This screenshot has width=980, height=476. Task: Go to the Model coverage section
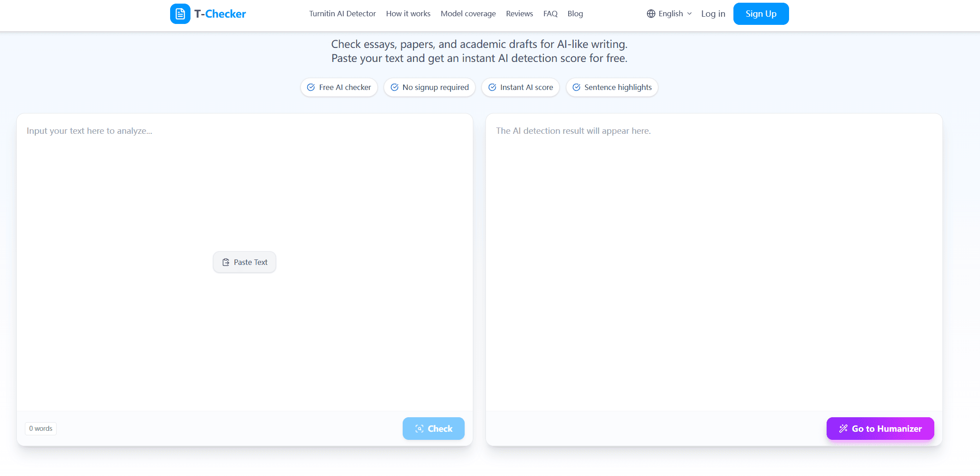pos(468,14)
